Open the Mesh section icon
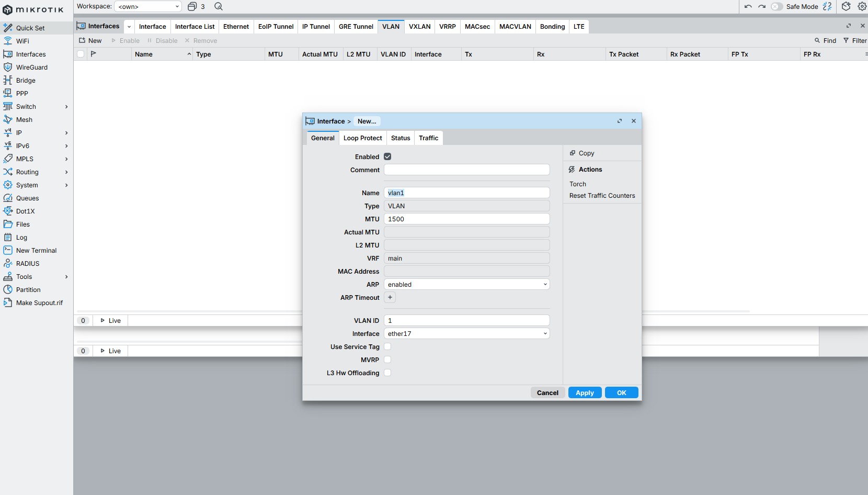This screenshot has width=868, height=495. [x=8, y=119]
